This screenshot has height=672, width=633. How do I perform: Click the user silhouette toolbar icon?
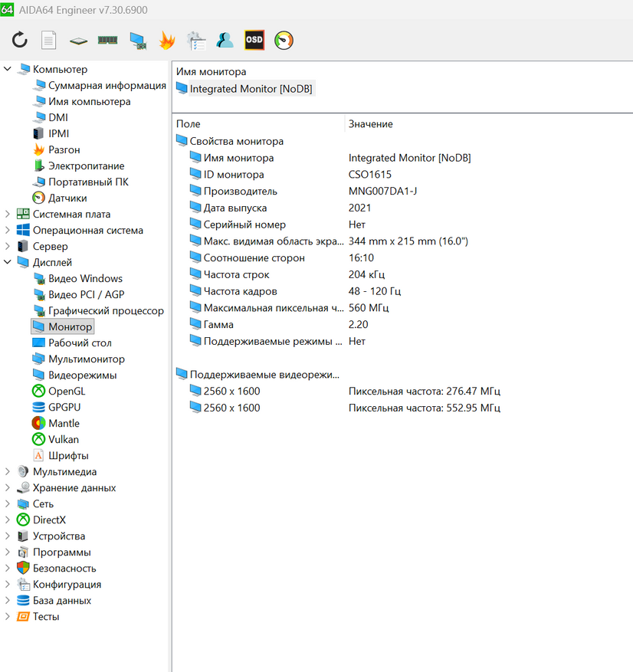pyautogui.click(x=225, y=41)
